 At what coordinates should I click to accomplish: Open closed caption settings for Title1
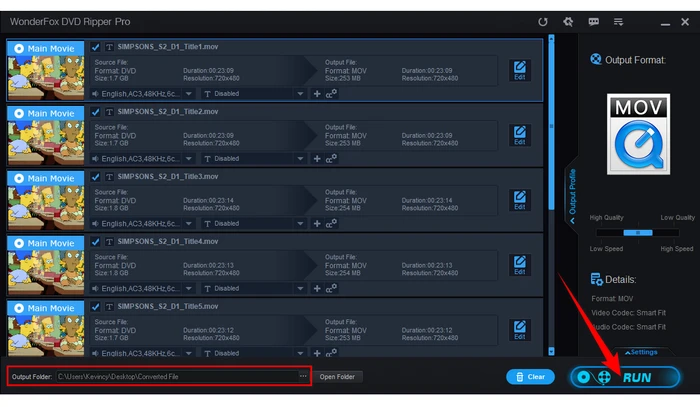[331, 94]
